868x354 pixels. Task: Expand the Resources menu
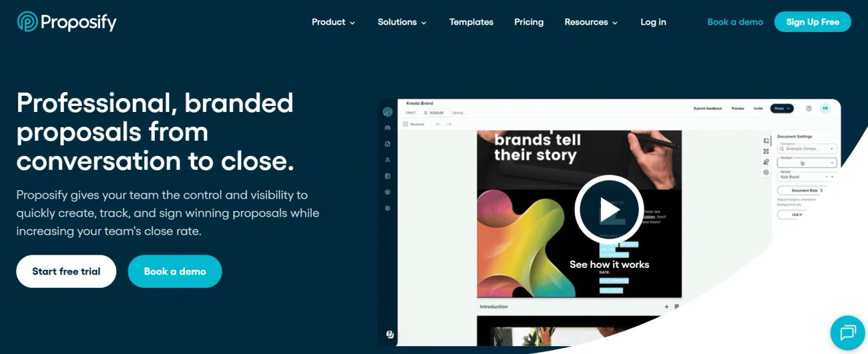(x=591, y=22)
